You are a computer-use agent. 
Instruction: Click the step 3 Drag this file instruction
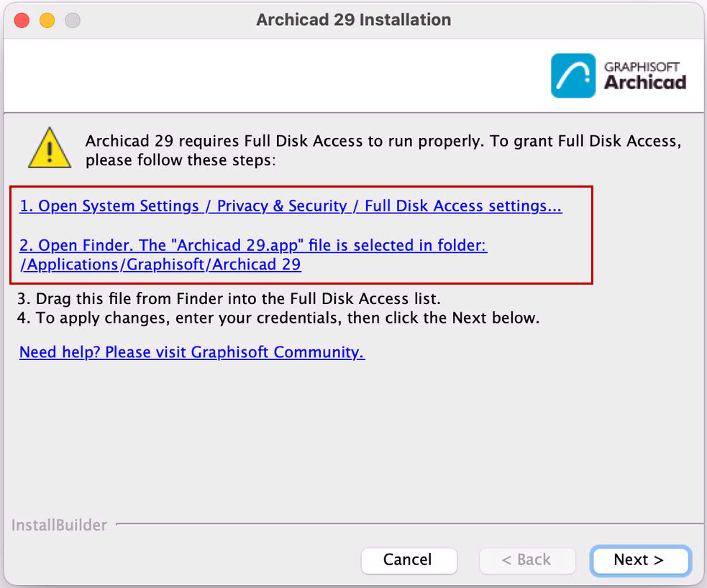[229, 299]
